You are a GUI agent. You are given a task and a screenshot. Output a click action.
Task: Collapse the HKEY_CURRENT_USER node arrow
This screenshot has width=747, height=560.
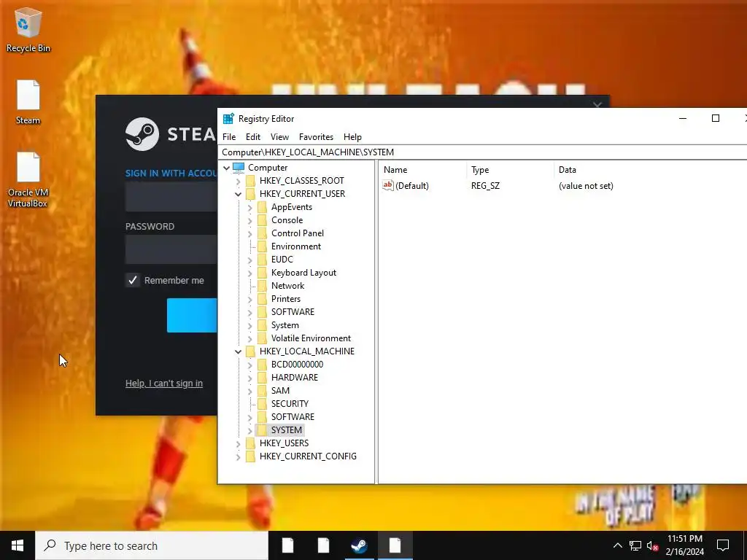pyautogui.click(x=239, y=194)
